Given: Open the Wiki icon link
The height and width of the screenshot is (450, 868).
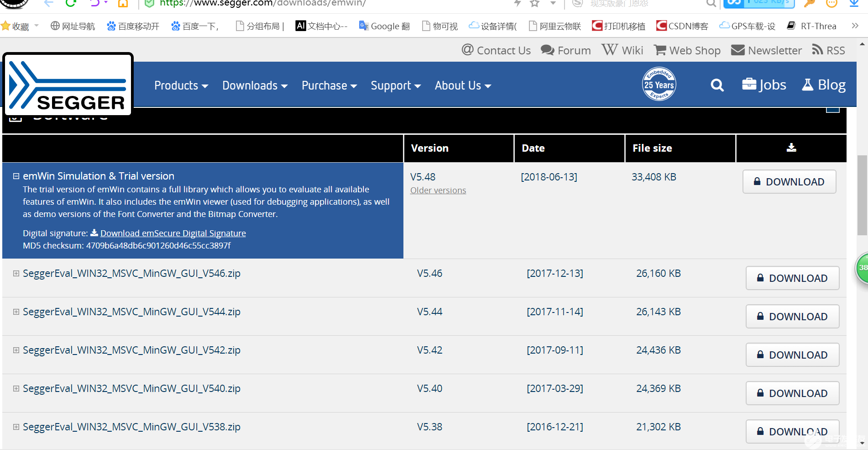Looking at the screenshot, I should (610, 50).
